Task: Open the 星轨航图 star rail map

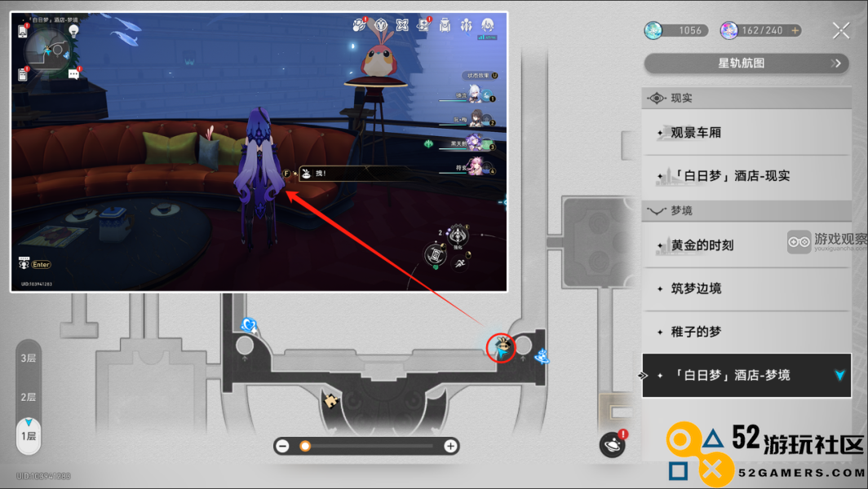Action: point(746,63)
